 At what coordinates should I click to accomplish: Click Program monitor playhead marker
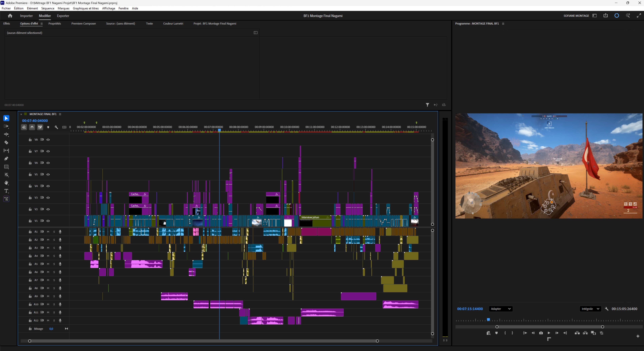pos(488,320)
